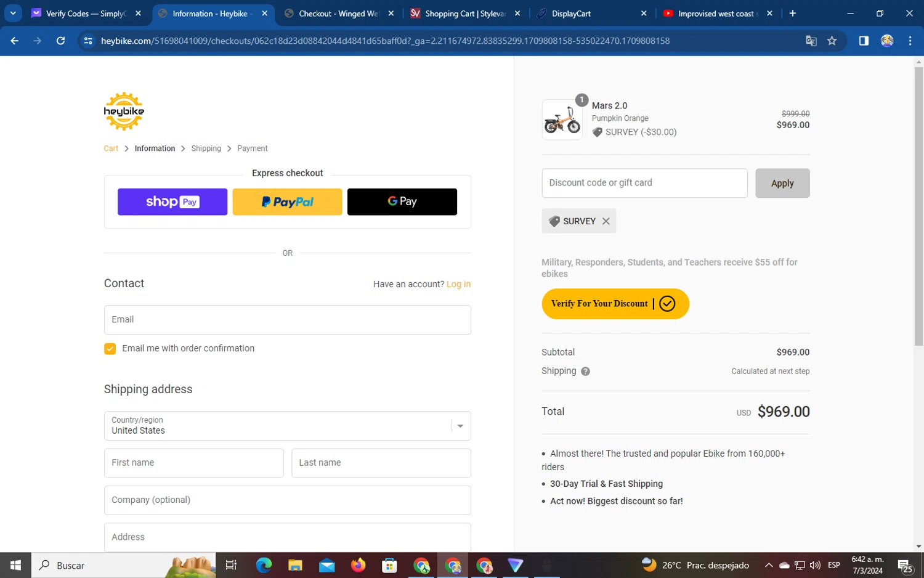Pay with Shop Pay button

(x=172, y=202)
